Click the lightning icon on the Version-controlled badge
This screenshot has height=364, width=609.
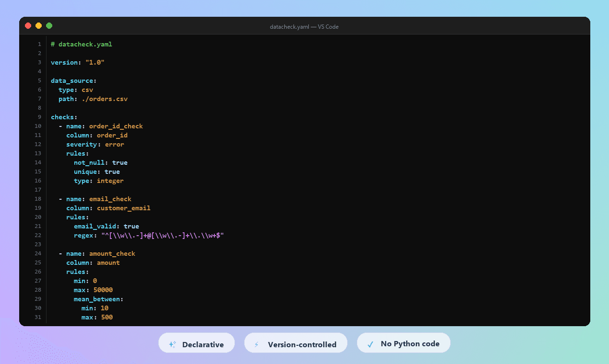pos(257,343)
